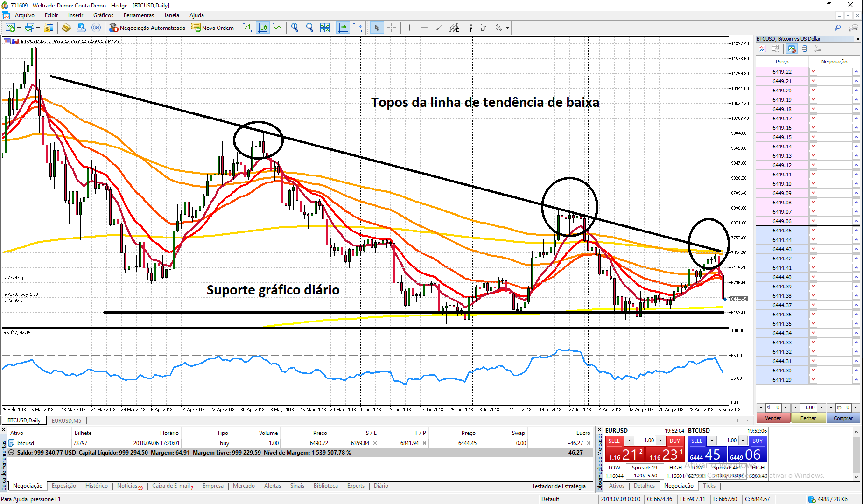Image resolution: width=863 pixels, height=504 pixels.
Task: Select the crosshair tool
Action: (x=392, y=28)
